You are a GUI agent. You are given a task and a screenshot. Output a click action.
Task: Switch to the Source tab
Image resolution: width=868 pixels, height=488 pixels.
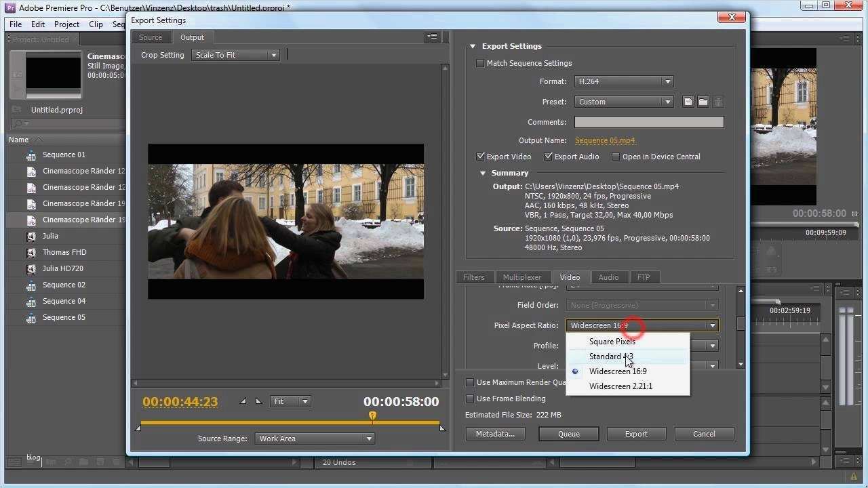[151, 37]
